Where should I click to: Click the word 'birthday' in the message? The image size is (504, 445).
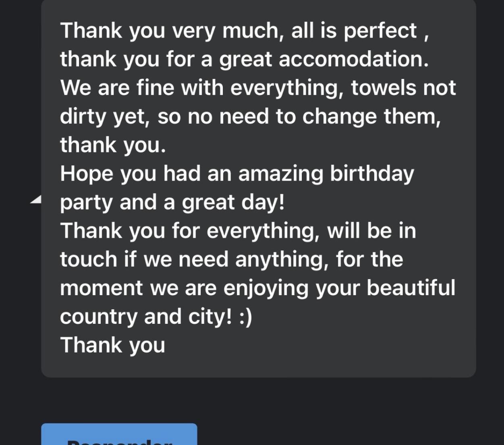pyautogui.click(x=372, y=174)
